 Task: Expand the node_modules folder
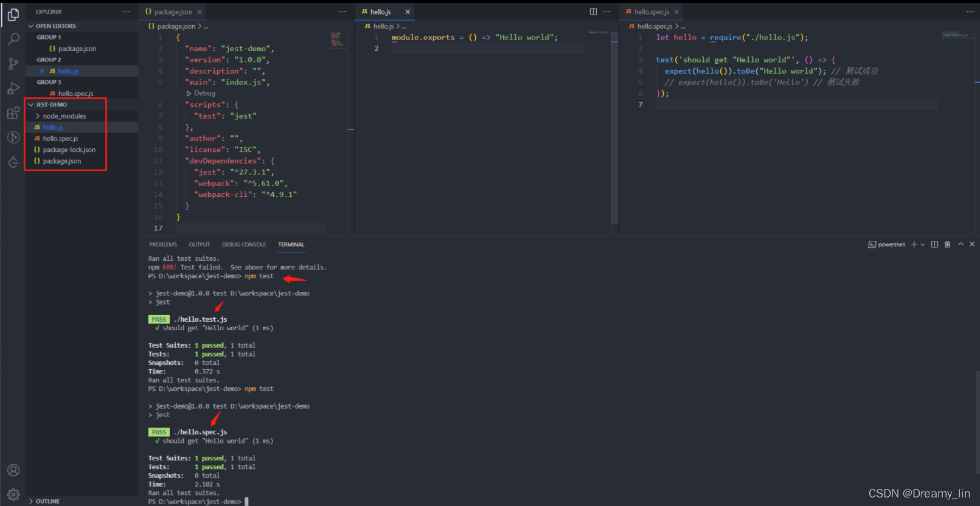click(64, 116)
